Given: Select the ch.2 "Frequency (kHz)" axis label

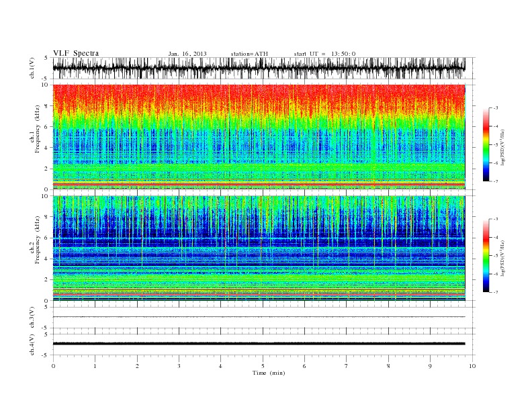Looking at the screenshot, I should [x=38, y=240].
